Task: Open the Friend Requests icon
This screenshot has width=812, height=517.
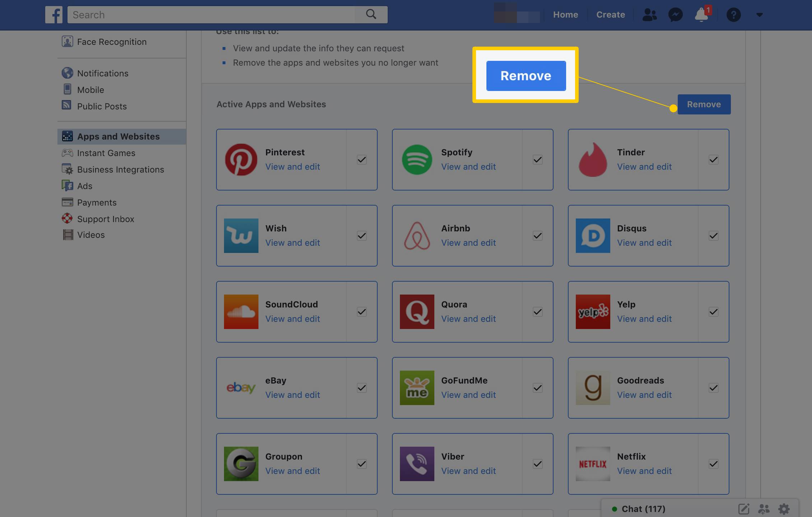Action: (x=649, y=15)
